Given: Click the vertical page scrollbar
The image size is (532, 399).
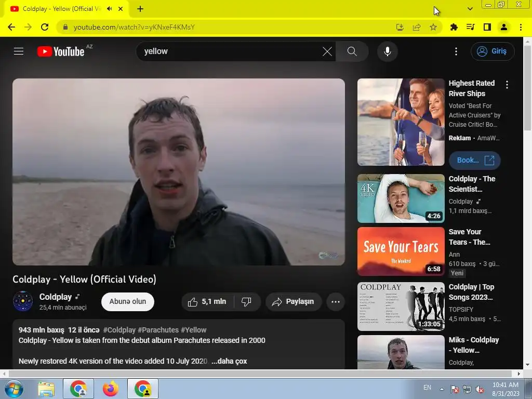Looking at the screenshot, I should point(528,88).
